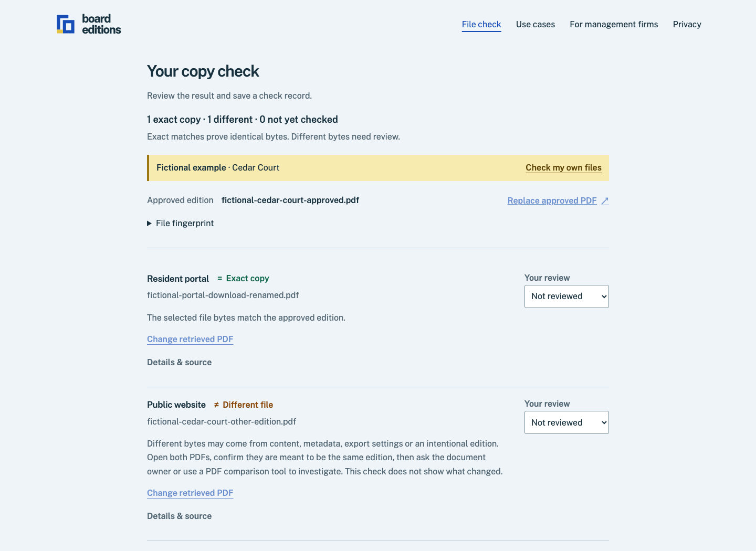This screenshot has width=756, height=551.
Task: Open the Use cases page
Action: 535,25
